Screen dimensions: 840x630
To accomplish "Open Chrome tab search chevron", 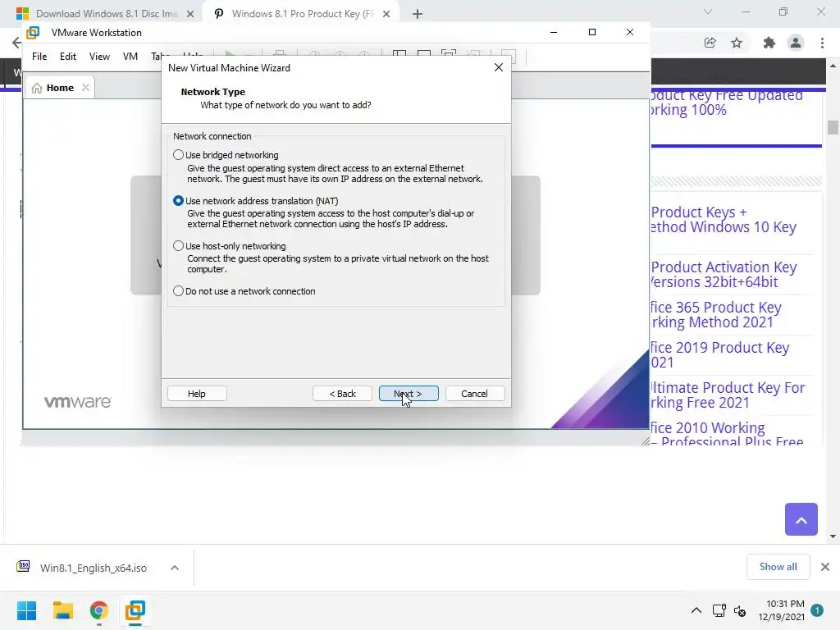I will 708,11.
